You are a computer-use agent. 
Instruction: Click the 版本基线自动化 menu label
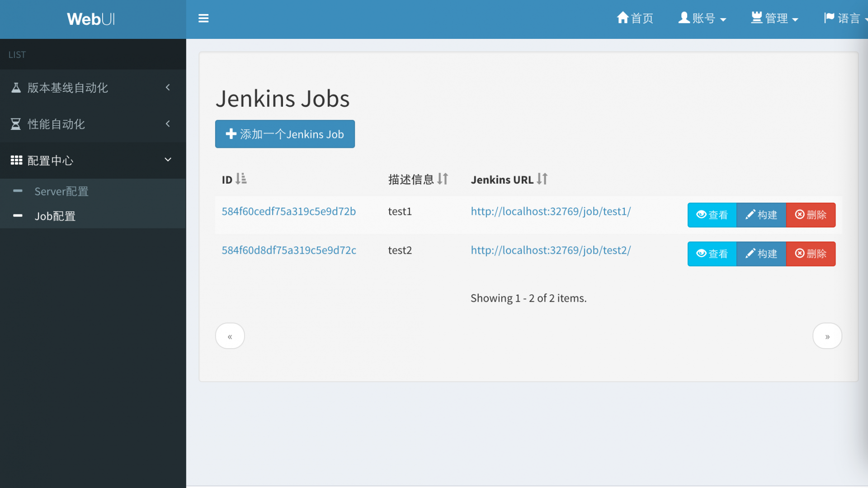coord(68,88)
